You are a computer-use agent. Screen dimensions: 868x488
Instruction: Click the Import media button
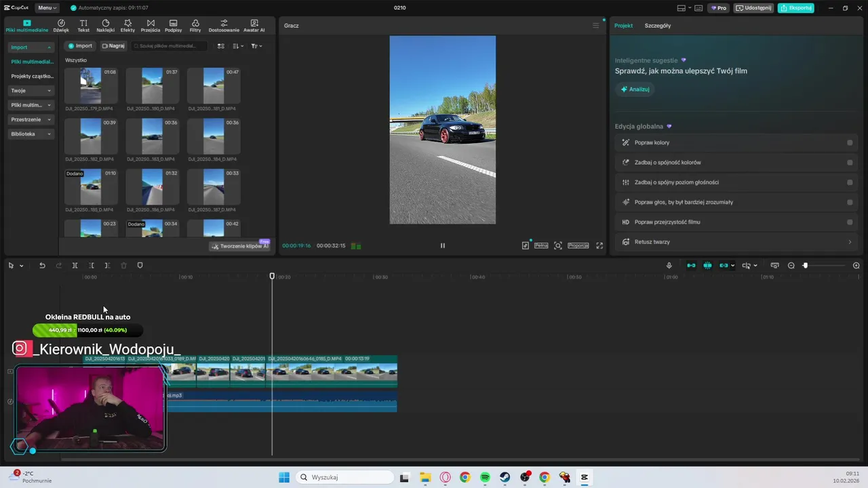tap(80, 46)
